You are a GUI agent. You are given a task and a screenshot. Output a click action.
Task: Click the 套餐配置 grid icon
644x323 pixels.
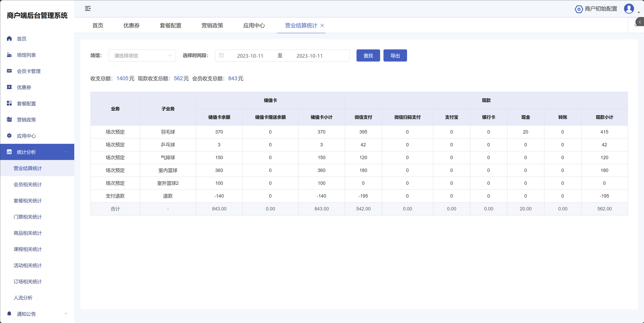(9, 103)
